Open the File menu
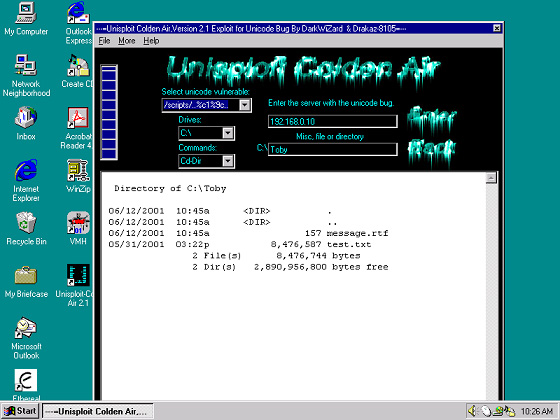The height and width of the screenshot is (420, 560). pos(104,41)
